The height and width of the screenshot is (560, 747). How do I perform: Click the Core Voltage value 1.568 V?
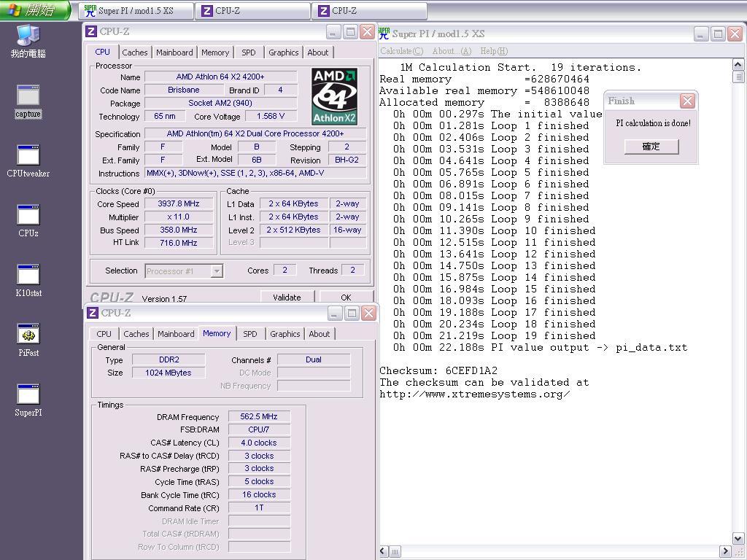[x=271, y=116]
